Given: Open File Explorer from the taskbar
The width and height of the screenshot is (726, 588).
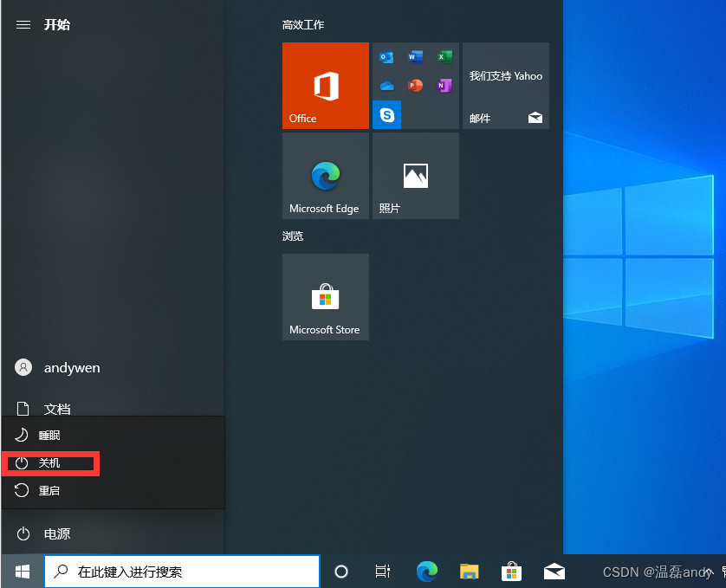Looking at the screenshot, I should (469, 572).
